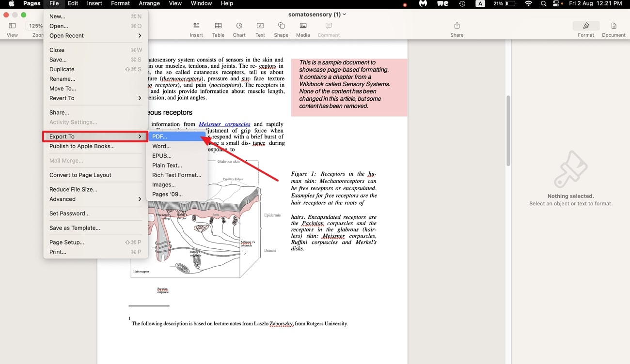Open the Format inspector paintbrush icon
Viewport: 630px width, 364px height.
click(x=586, y=26)
